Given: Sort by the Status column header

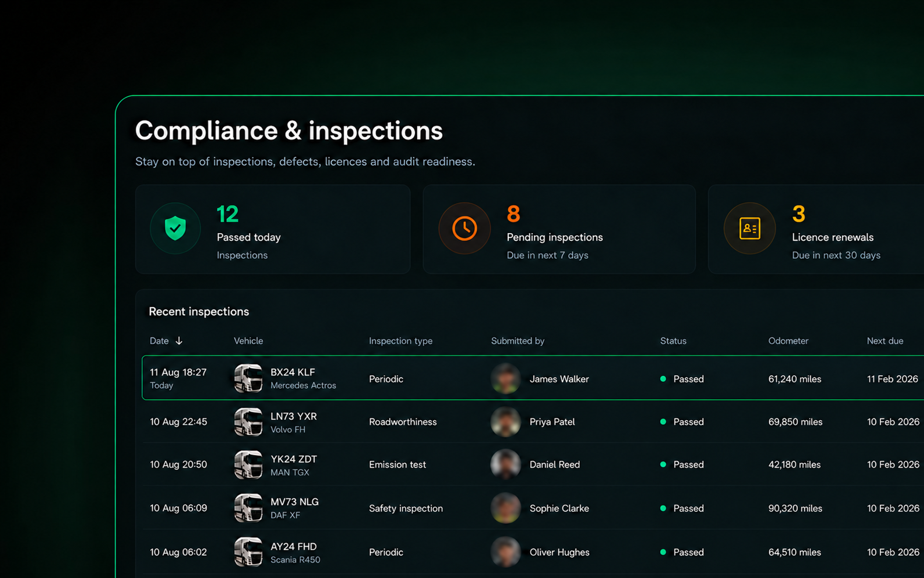Looking at the screenshot, I should (x=673, y=340).
